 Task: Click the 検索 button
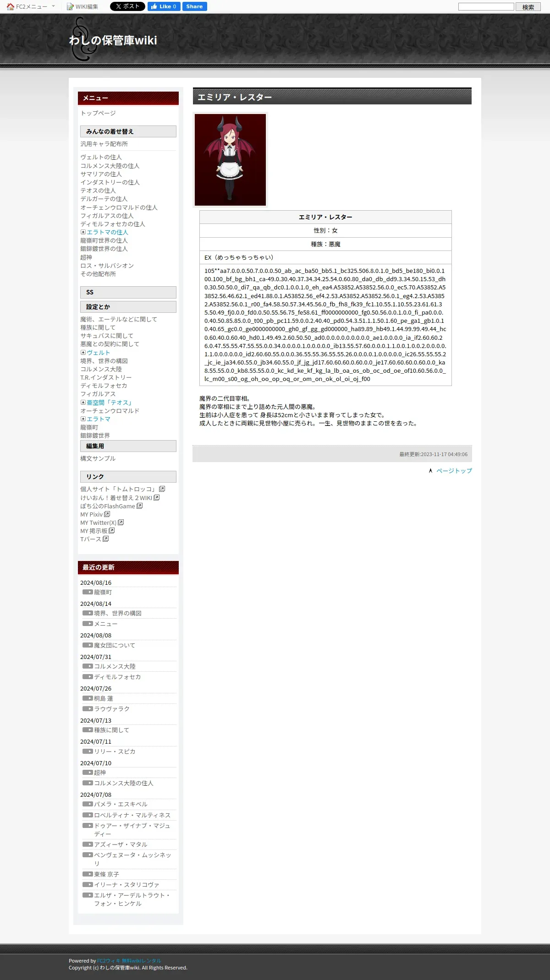pos(528,7)
